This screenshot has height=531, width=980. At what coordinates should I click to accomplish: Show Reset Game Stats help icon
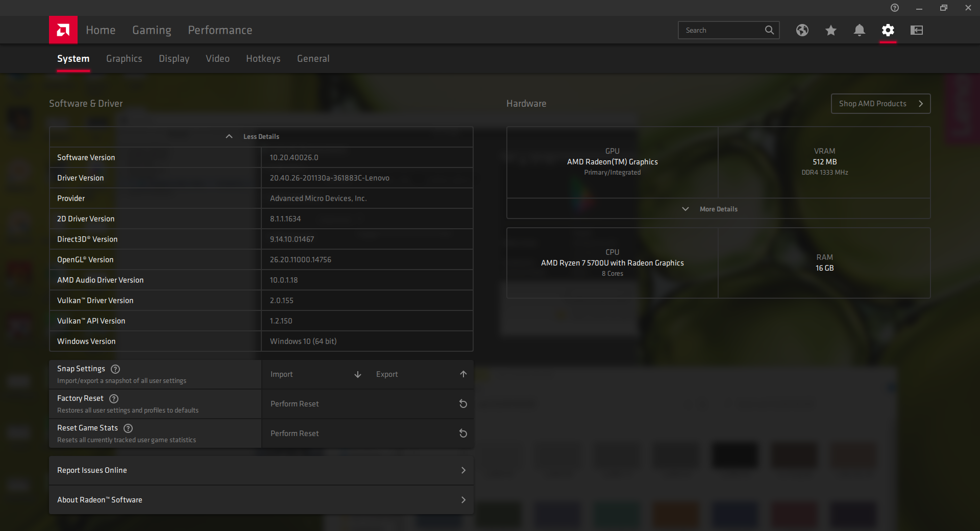pyautogui.click(x=128, y=428)
